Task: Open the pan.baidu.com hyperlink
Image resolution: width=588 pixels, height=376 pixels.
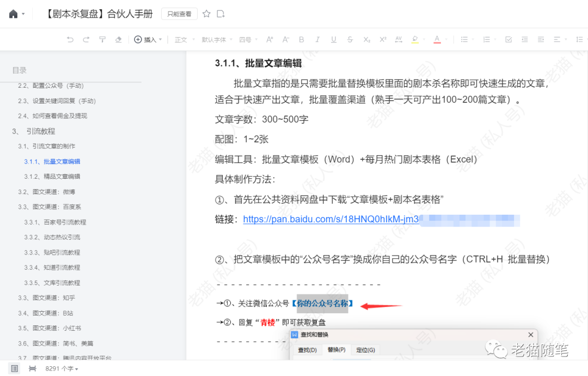Action: (x=330, y=219)
